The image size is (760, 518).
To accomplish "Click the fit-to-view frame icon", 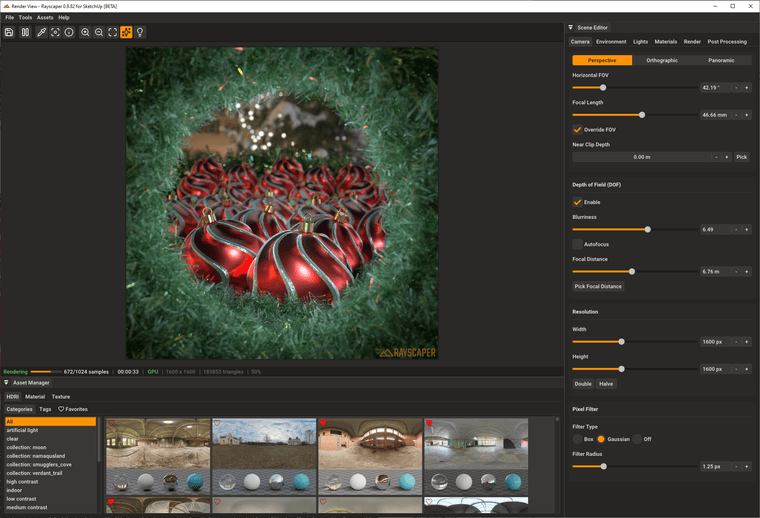I will coord(113,32).
